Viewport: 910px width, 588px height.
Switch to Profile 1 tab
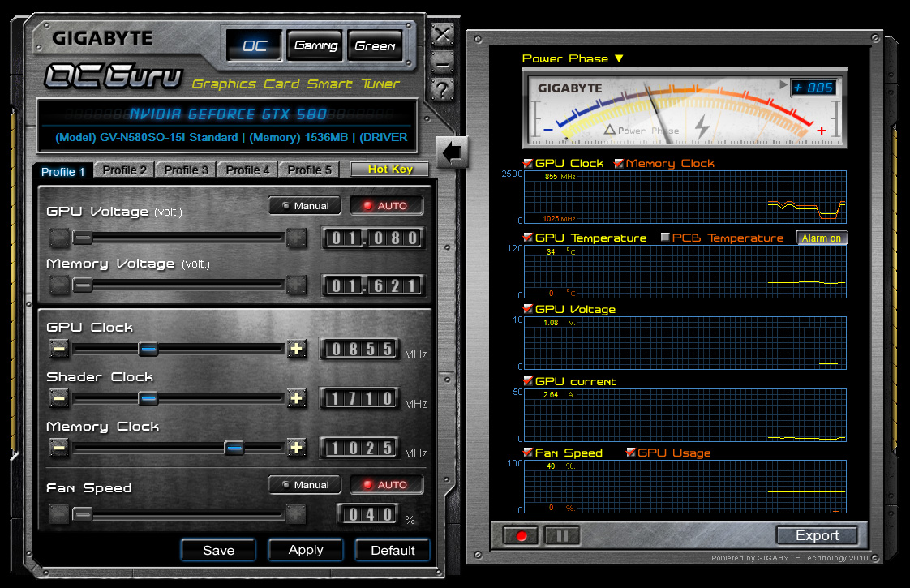(62, 172)
